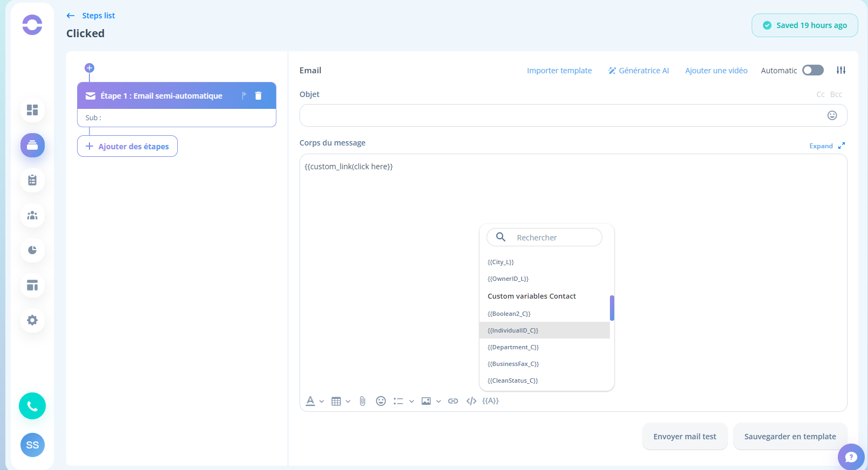The height and width of the screenshot is (470, 868).
Task: Click the Steps list link
Action: coord(99,16)
